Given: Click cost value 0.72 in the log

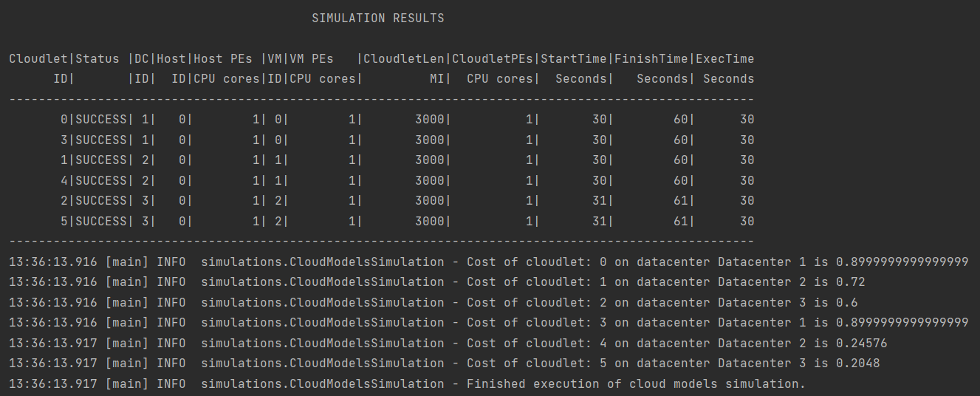Looking at the screenshot, I should (851, 281).
